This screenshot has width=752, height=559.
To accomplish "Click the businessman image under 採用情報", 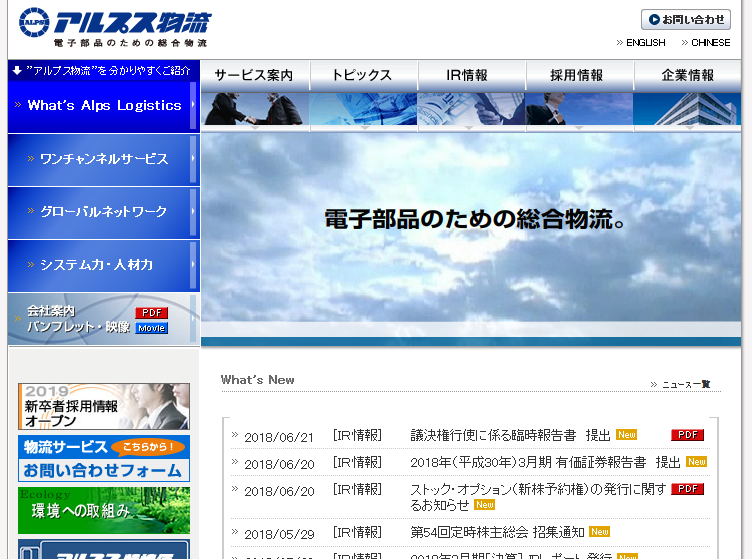I will 579,109.
